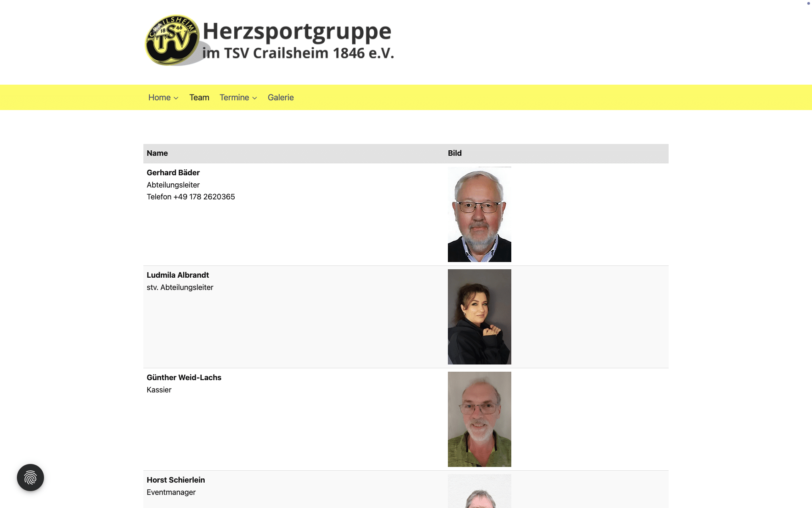Viewport: 812px width, 508px height.
Task: Expand the Termine menu chevron
Action: point(255,98)
